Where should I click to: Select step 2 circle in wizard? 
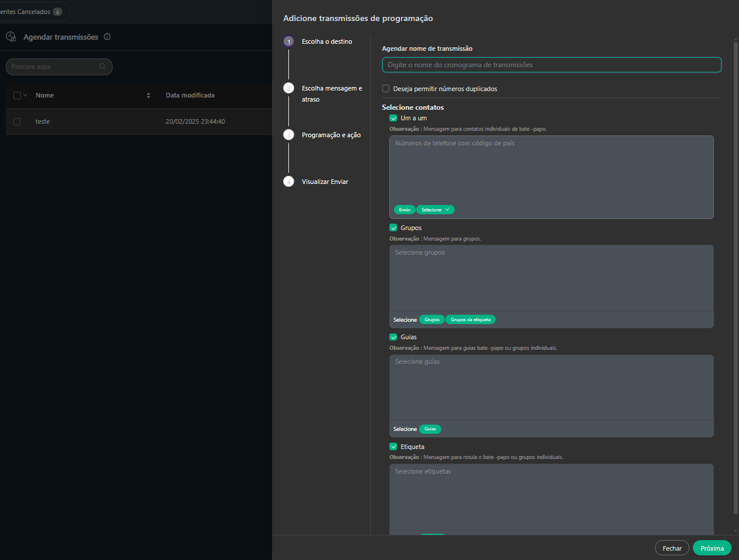click(288, 88)
